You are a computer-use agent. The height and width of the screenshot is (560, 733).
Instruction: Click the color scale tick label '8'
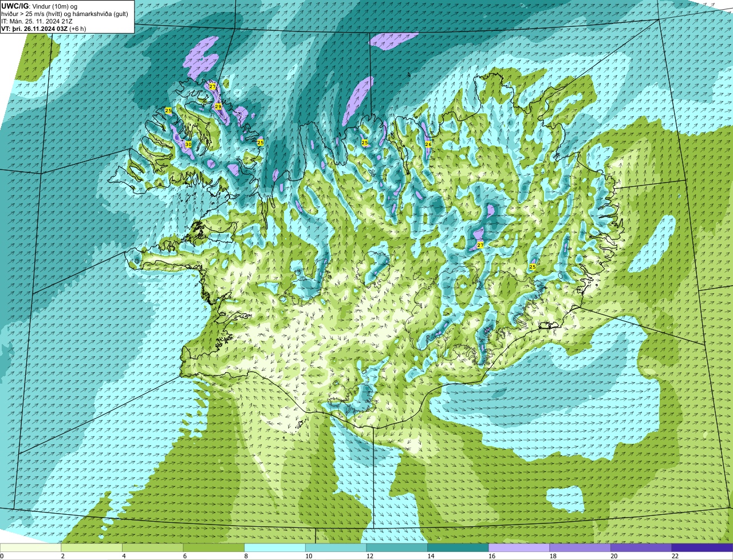[x=246, y=556]
